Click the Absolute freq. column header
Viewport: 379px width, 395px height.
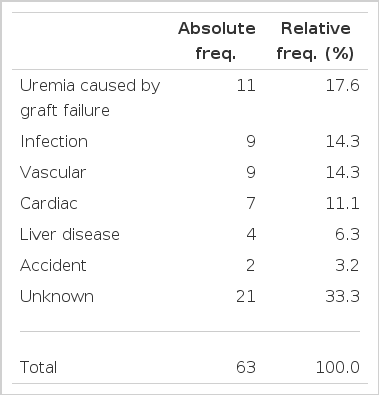click(217, 41)
